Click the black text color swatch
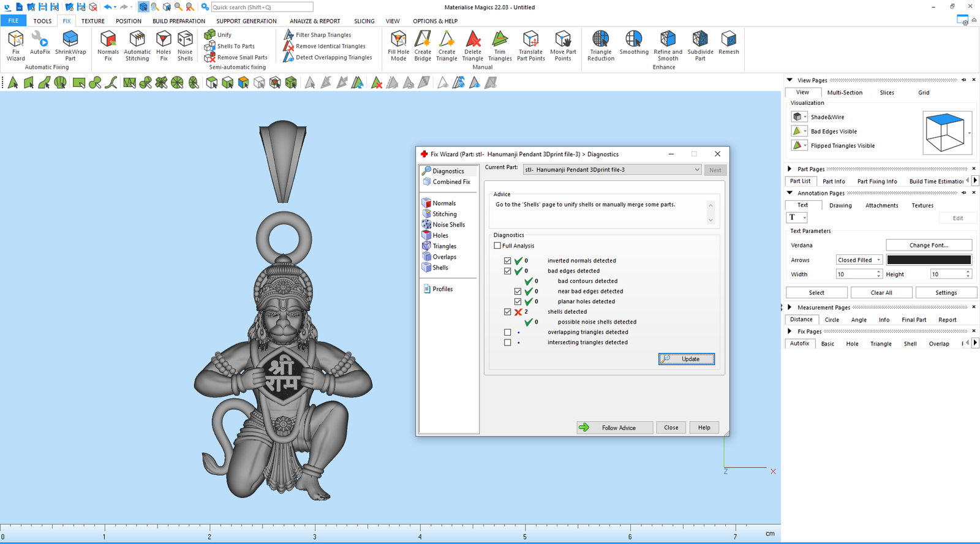The height and width of the screenshot is (544, 980). click(929, 260)
